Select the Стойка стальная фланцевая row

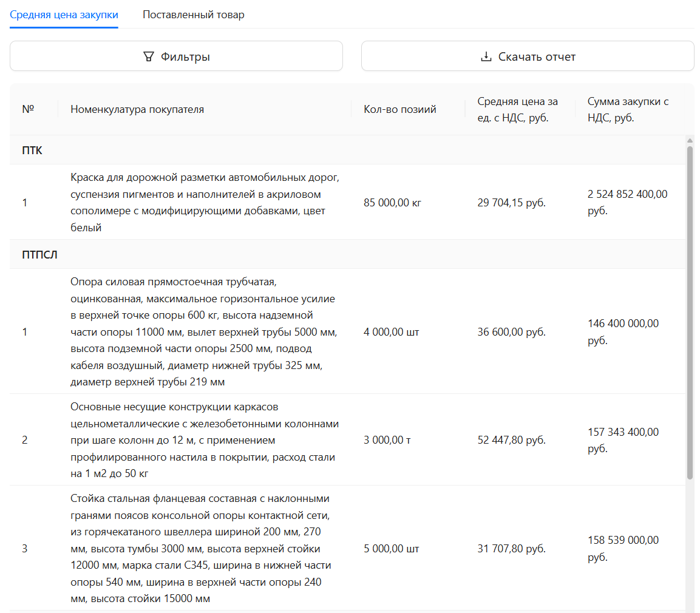(348, 548)
